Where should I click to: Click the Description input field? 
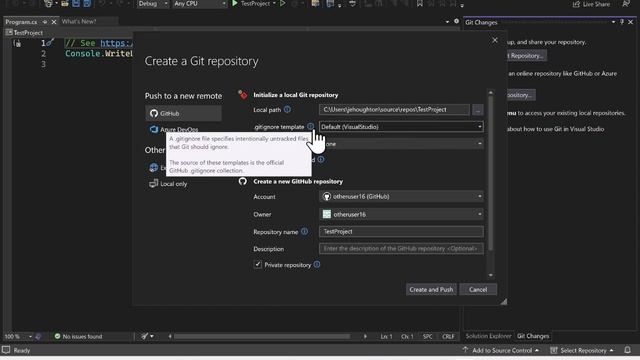[401, 249]
